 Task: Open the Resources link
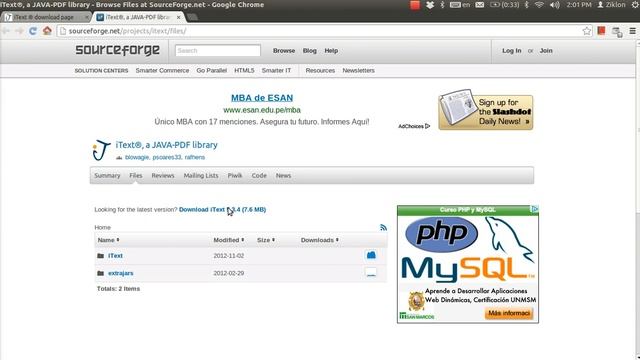pyautogui.click(x=320, y=71)
